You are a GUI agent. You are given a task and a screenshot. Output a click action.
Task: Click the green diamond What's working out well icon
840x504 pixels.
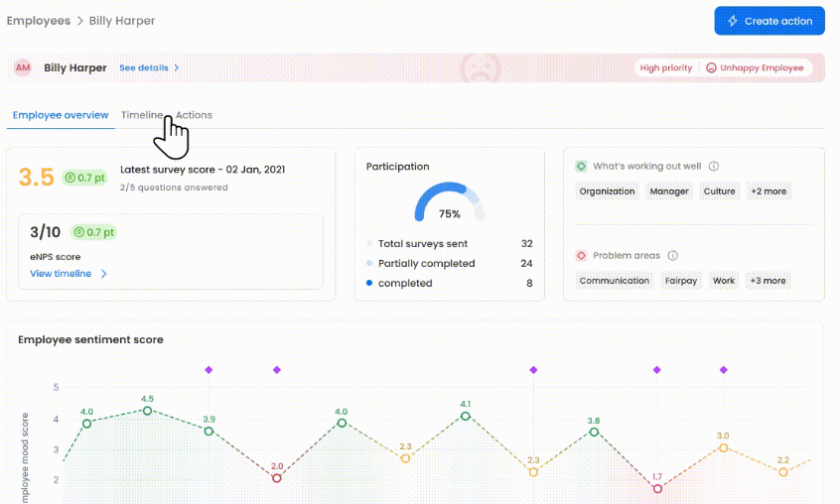pos(581,167)
